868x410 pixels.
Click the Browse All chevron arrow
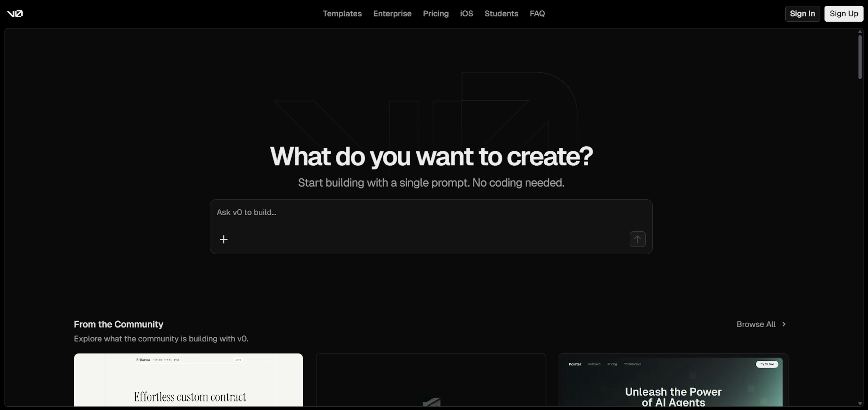point(784,324)
